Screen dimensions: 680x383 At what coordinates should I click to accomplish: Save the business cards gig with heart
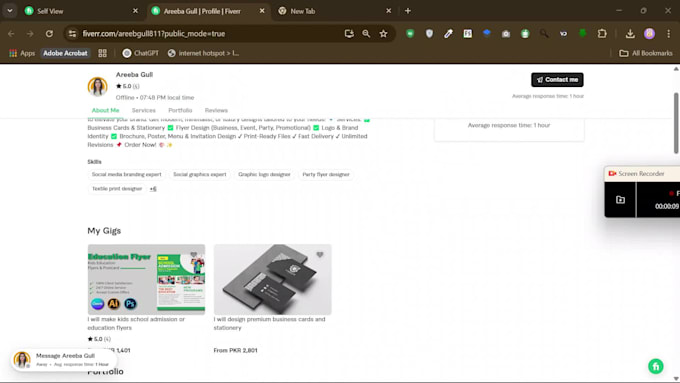[x=320, y=255]
